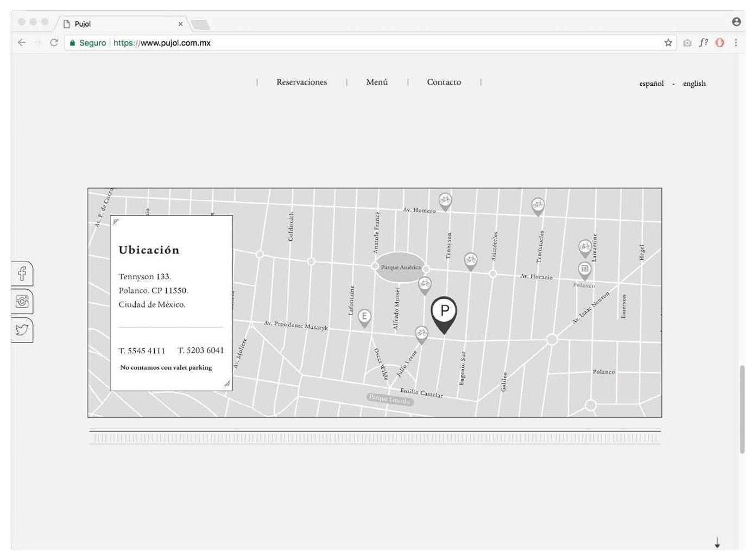
Task: Click the down arrow at page bottom
Action: point(717,542)
